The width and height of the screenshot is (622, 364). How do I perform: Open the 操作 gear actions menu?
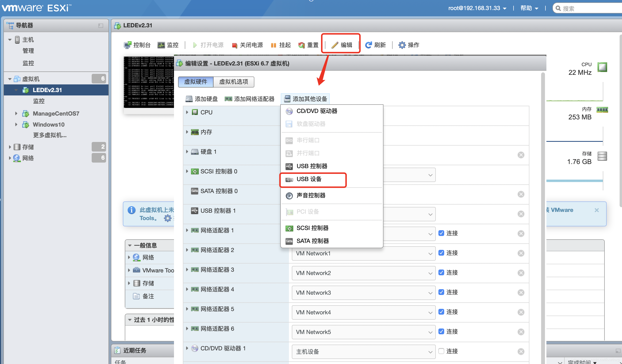tap(402, 45)
